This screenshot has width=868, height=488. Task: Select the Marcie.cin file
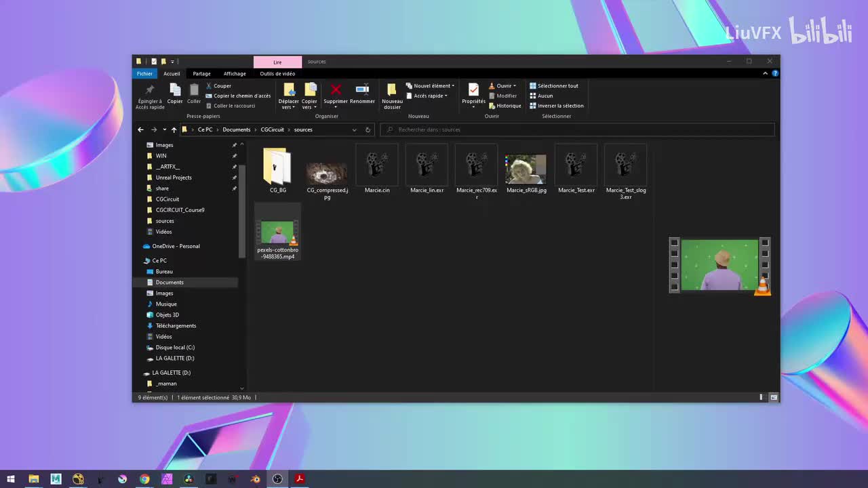click(x=377, y=169)
